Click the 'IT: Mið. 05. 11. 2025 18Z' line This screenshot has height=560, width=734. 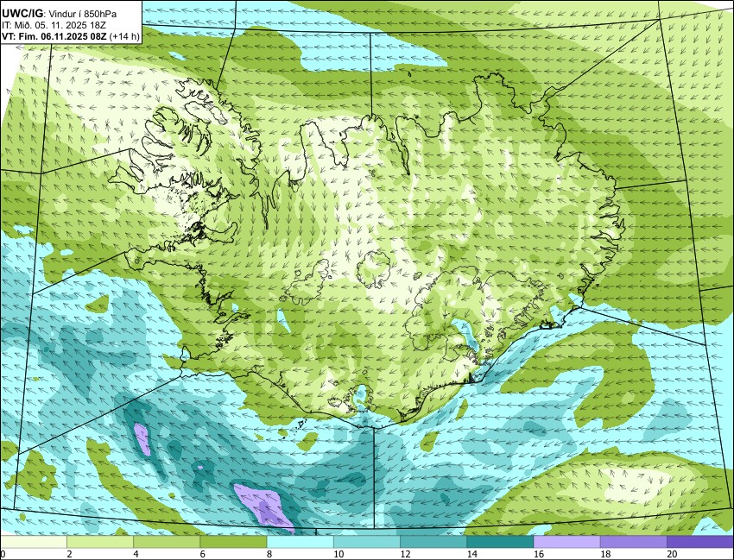point(54,26)
